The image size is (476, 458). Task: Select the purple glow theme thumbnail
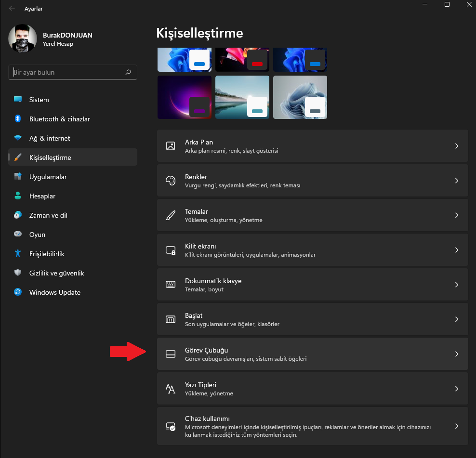pos(184,97)
